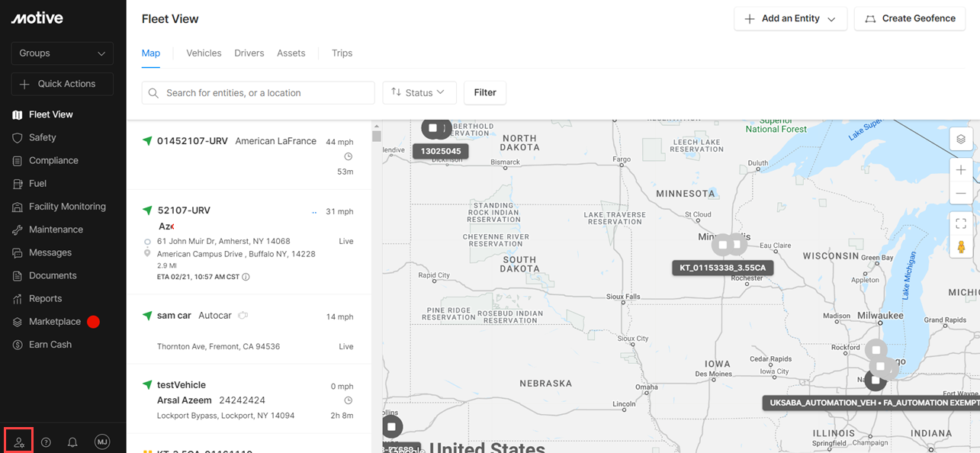Open Messages via its chat icon
The image size is (980, 453).
[18, 252]
